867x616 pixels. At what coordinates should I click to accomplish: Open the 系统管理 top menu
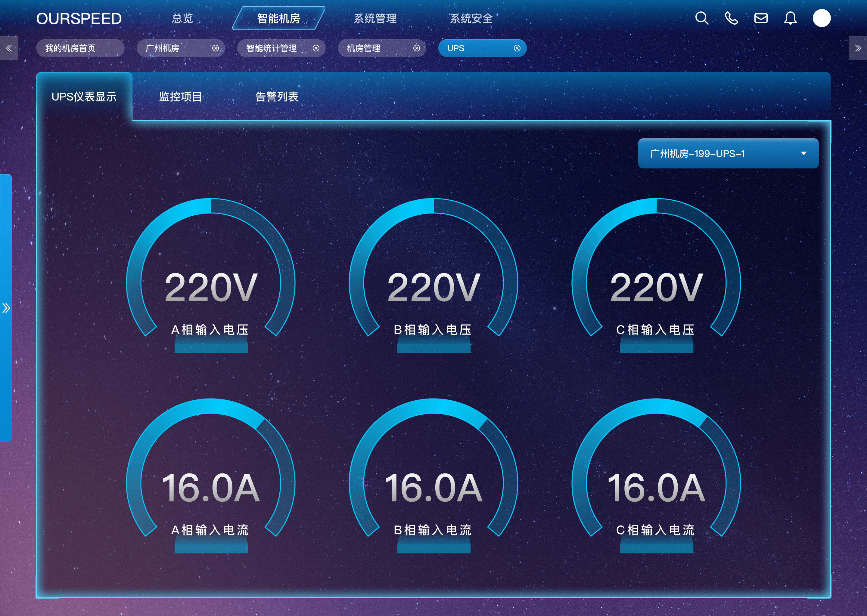(375, 18)
